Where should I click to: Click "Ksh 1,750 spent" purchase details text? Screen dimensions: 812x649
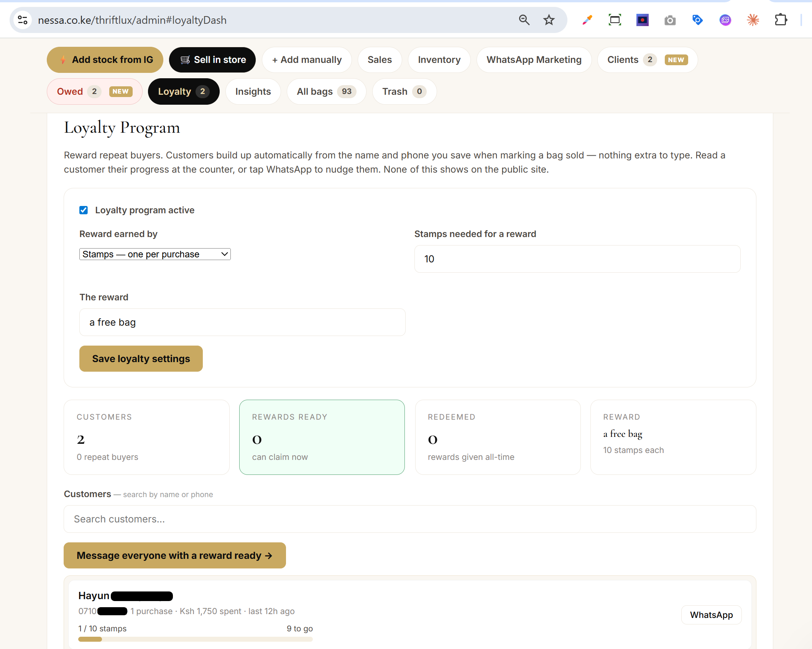[210, 611]
